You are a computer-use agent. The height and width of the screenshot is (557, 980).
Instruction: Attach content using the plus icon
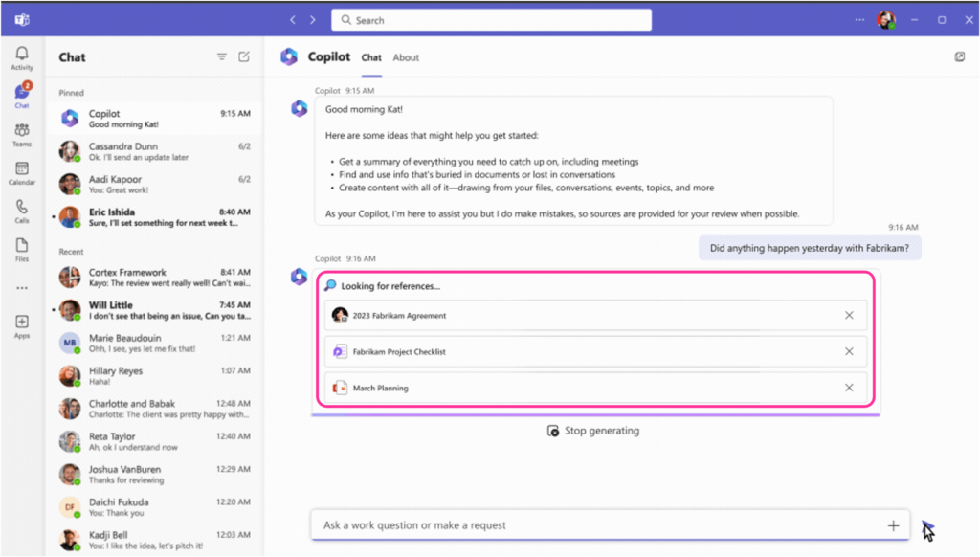point(894,525)
